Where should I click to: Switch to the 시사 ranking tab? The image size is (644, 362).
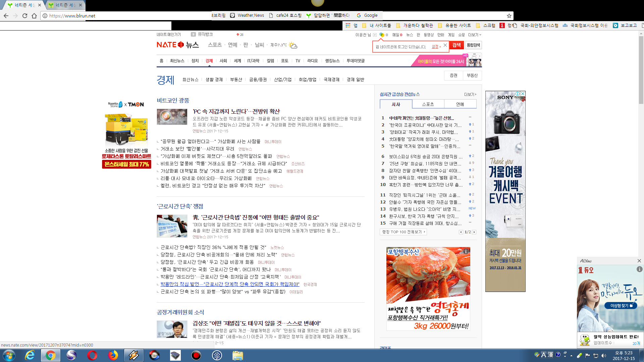click(396, 104)
